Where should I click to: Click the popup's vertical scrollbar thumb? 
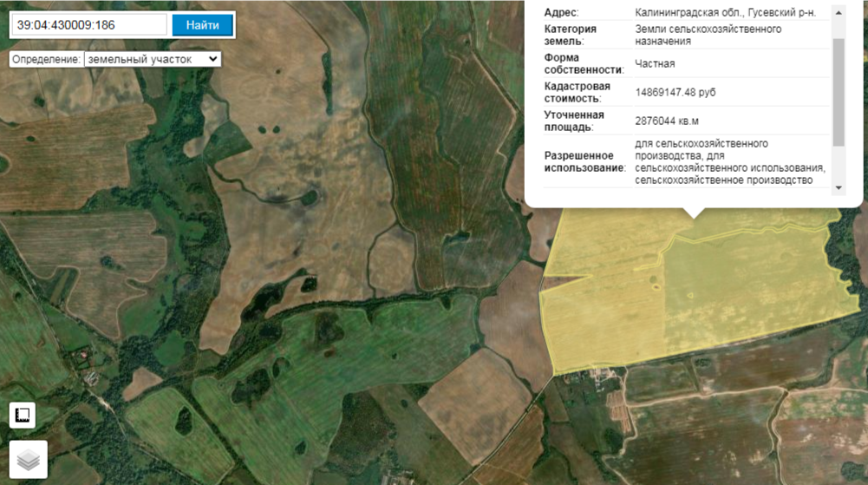(x=838, y=91)
